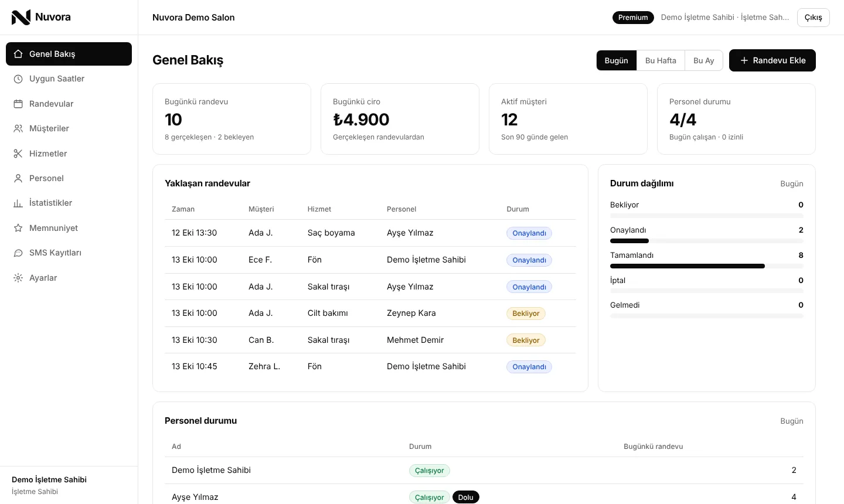Click the Premium plan badge
The height and width of the screenshot is (504, 844).
[633, 18]
